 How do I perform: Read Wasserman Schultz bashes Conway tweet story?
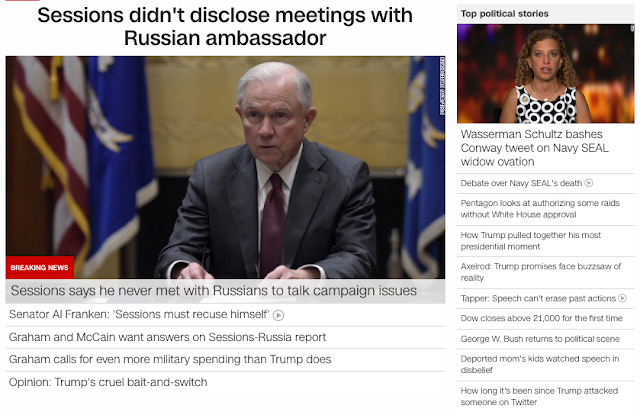tap(535, 148)
